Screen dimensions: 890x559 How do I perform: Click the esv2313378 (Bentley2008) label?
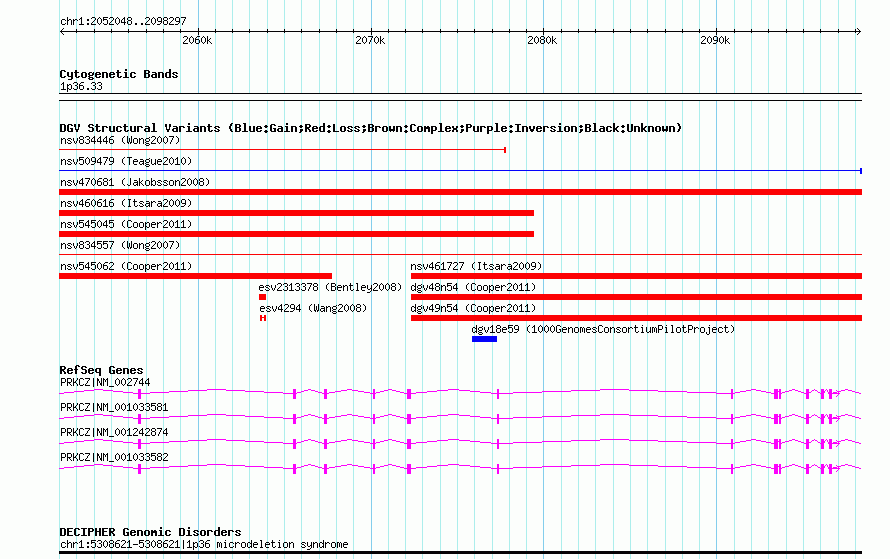(330, 287)
